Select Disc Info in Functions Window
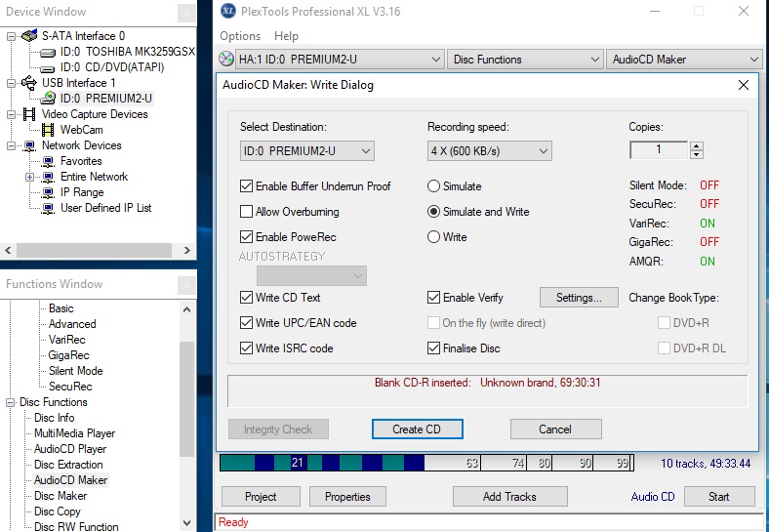Image resolution: width=769 pixels, height=532 pixels. pos(54,418)
